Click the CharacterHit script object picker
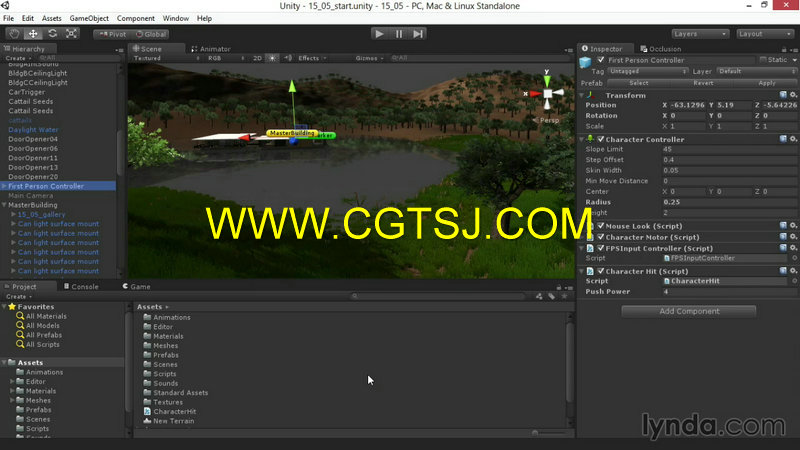This screenshot has width=800, height=450. [794, 281]
